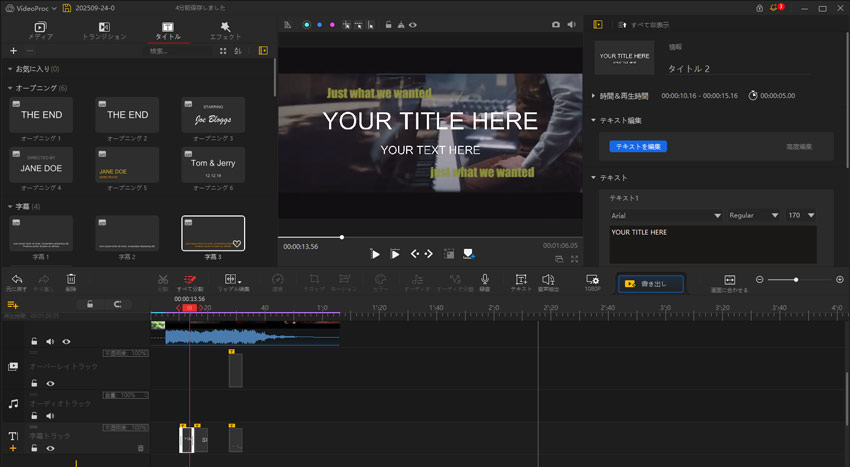Viewport: 850px width, 467px height.
Task: Switch to the トランジション tab
Action: [x=104, y=29]
